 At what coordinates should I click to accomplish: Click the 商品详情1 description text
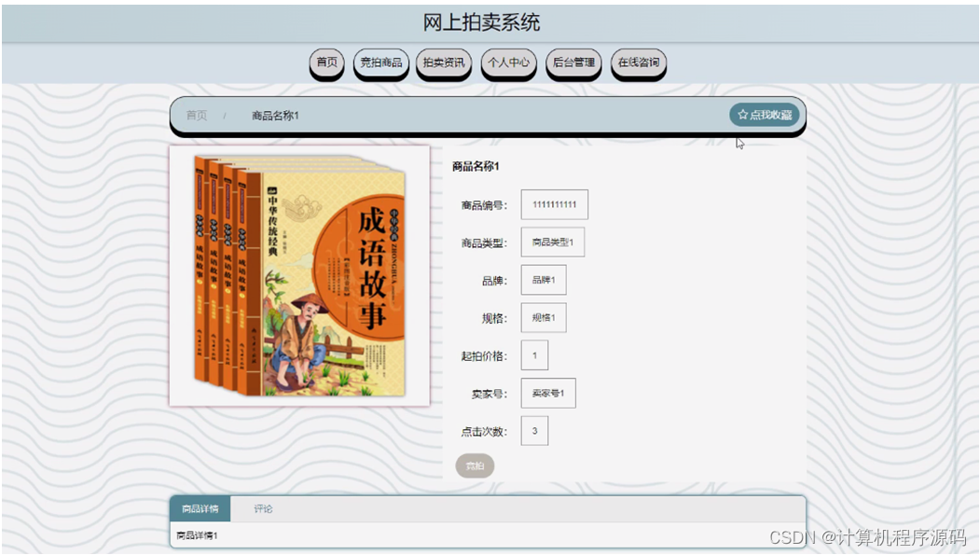pos(197,535)
